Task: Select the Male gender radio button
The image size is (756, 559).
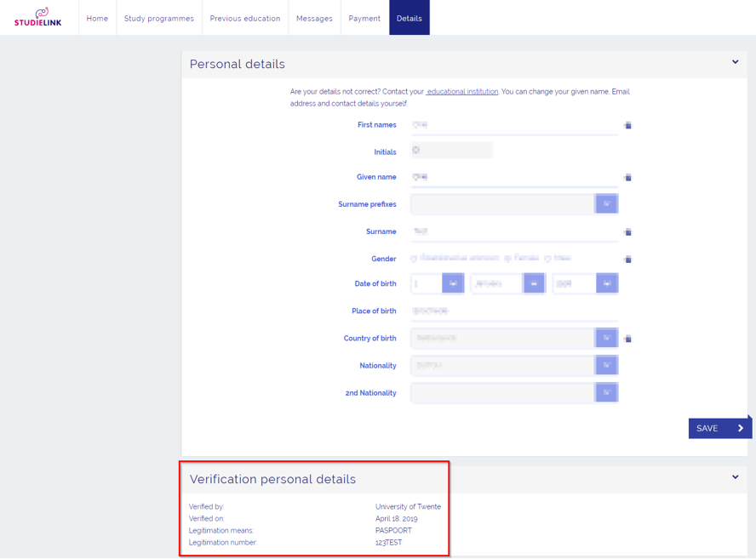Action: (547, 259)
